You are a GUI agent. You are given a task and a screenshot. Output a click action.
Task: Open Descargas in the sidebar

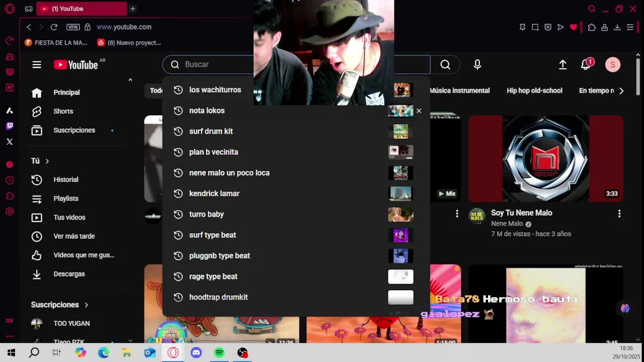coord(75,274)
